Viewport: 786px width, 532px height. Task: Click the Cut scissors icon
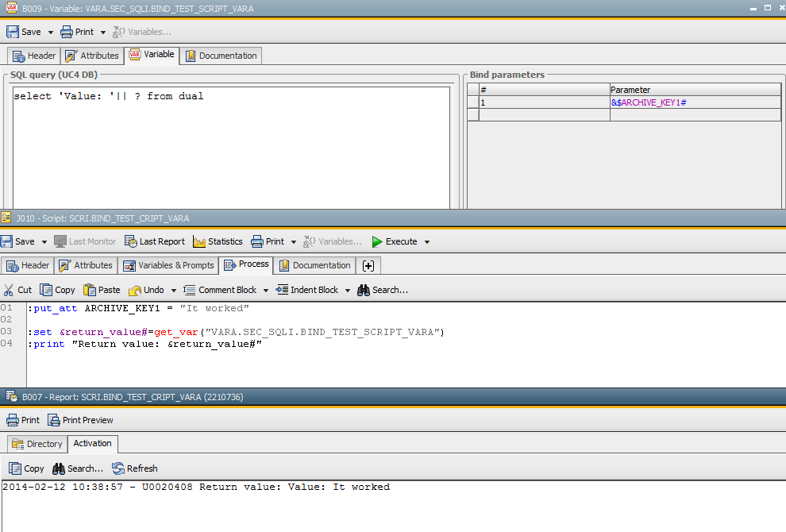[9, 290]
